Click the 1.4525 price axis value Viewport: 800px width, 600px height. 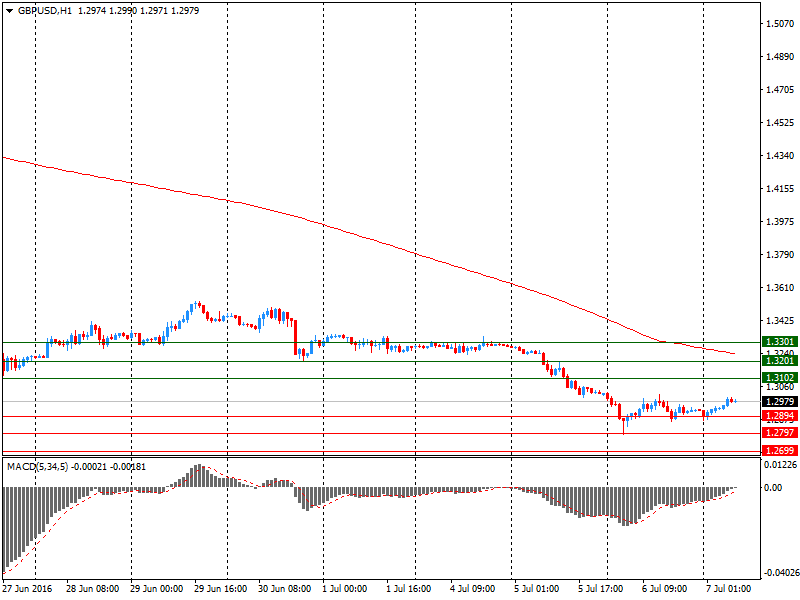(780, 123)
